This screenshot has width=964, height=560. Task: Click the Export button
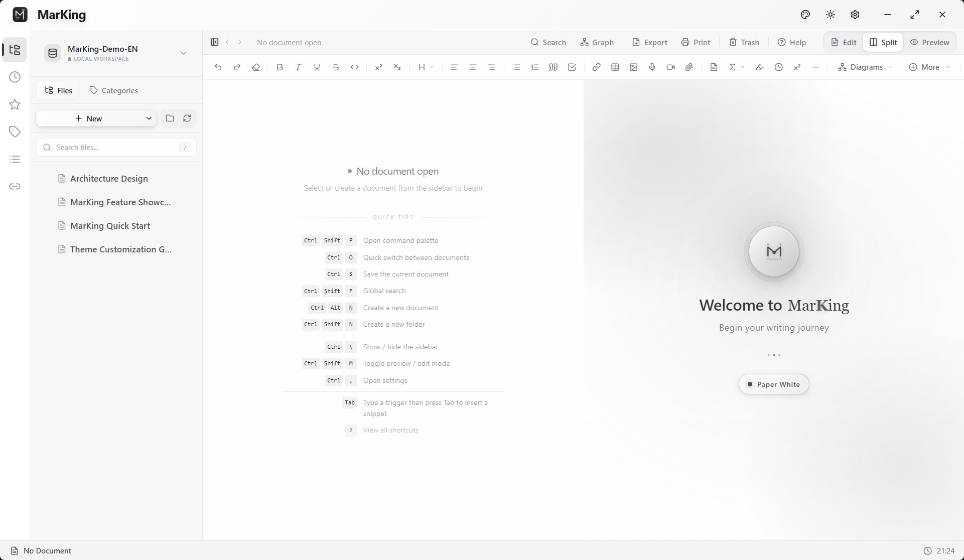click(x=650, y=42)
